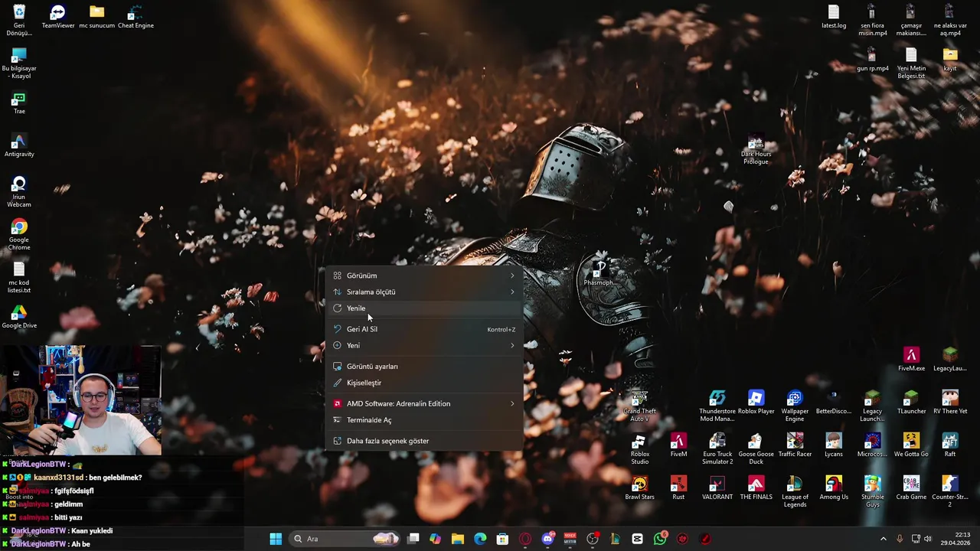Expand AMD Software: Adrenalin Edition submenu
This screenshot has height=551, width=980.
point(425,403)
